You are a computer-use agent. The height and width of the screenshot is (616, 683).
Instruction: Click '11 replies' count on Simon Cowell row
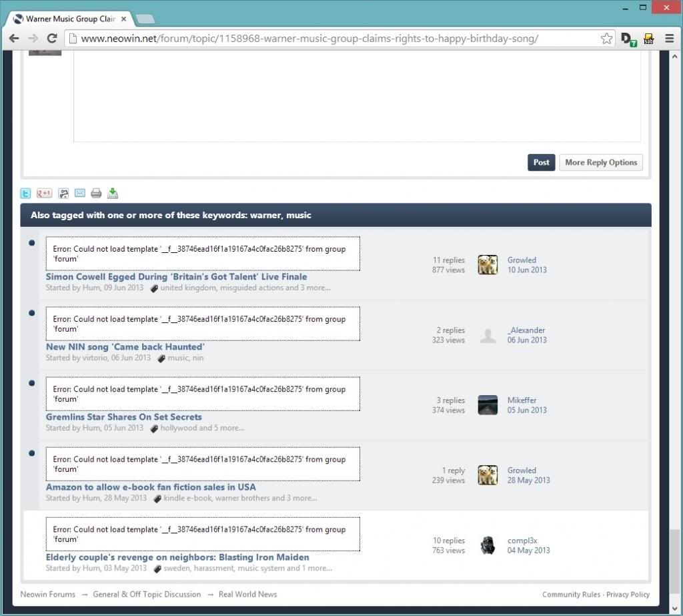click(449, 260)
